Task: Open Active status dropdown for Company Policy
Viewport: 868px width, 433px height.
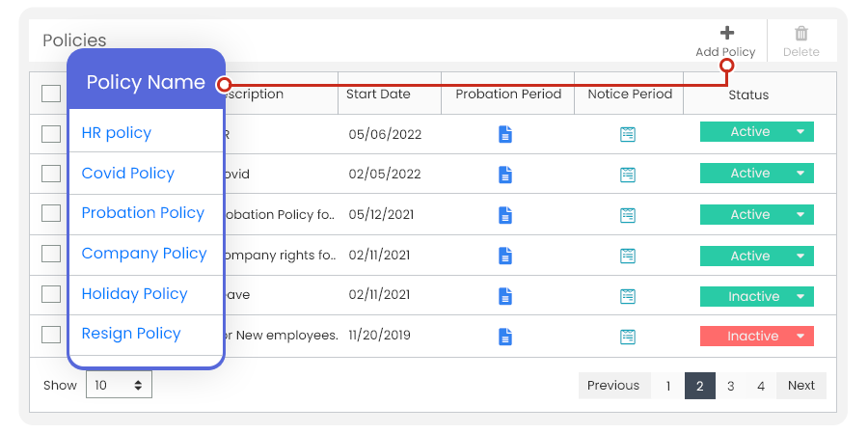Action: pyautogui.click(x=757, y=257)
